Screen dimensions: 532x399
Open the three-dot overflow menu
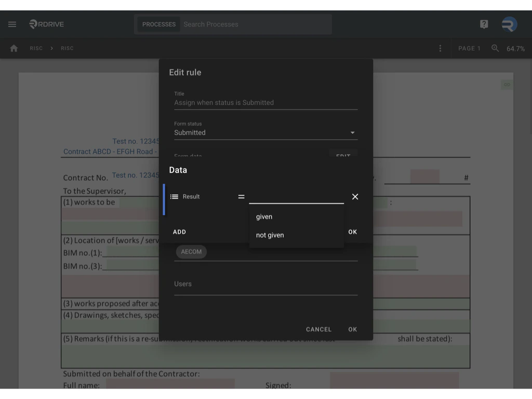click(x=440, y=48)
